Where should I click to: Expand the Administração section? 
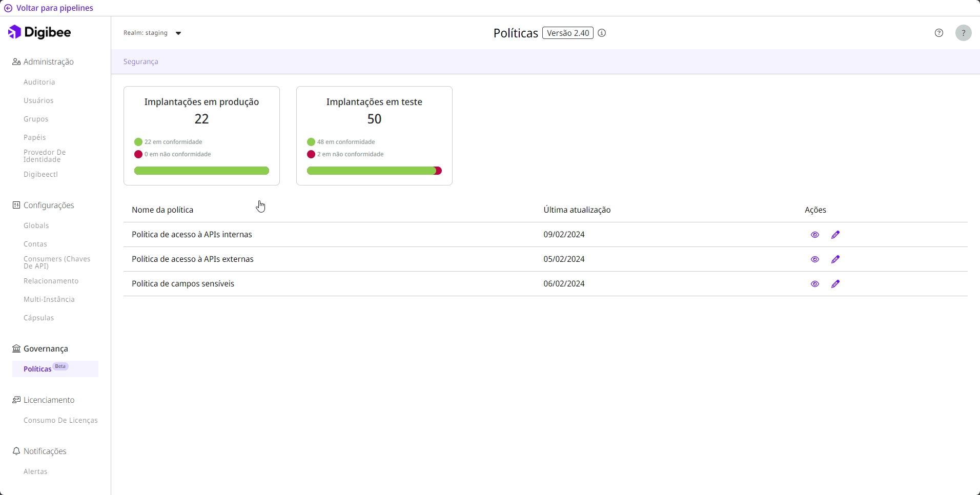point(44,62)
